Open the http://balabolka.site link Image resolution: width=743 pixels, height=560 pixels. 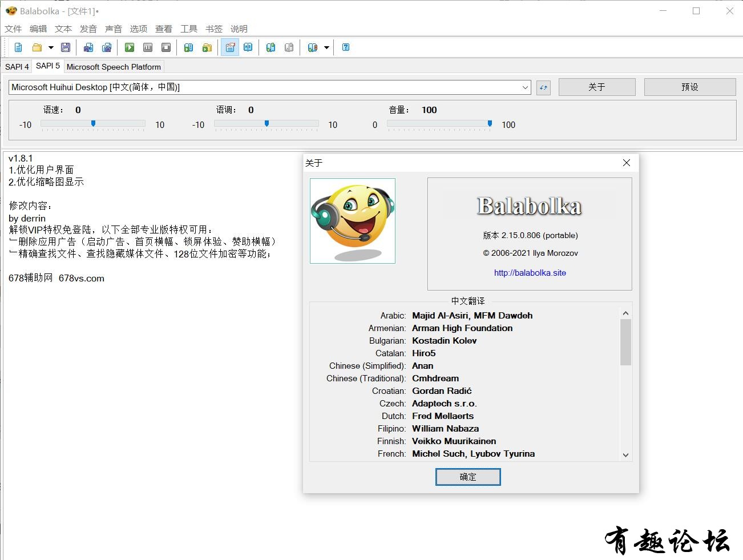click(530, 273)
